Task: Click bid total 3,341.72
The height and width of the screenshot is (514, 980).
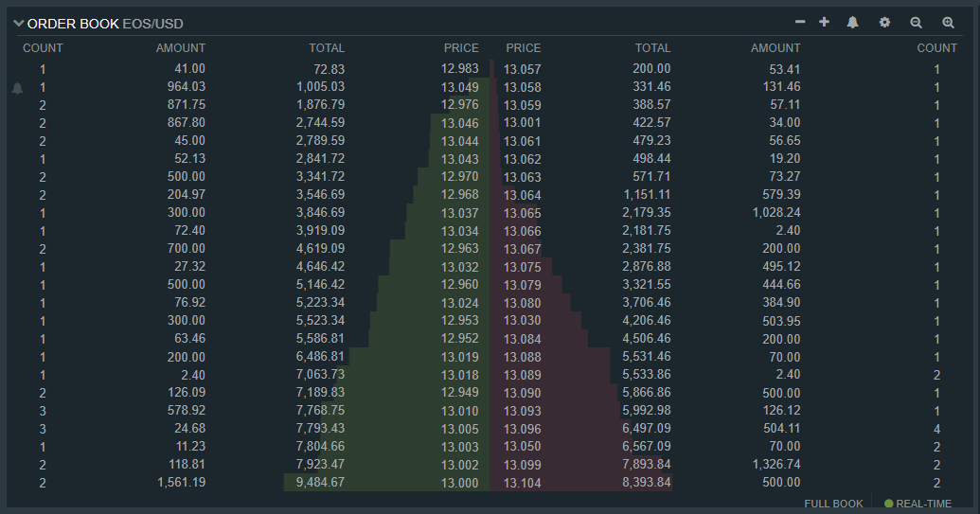Action: coord(321,177)
